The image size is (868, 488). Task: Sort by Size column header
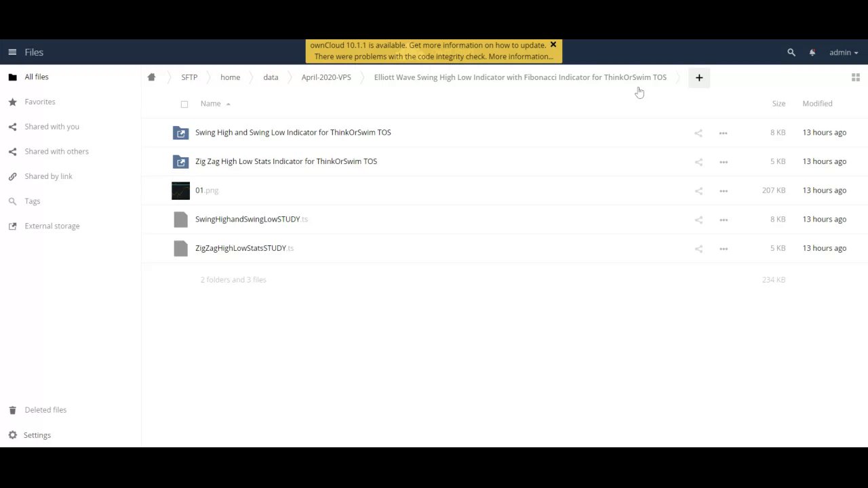coord(778,104)
